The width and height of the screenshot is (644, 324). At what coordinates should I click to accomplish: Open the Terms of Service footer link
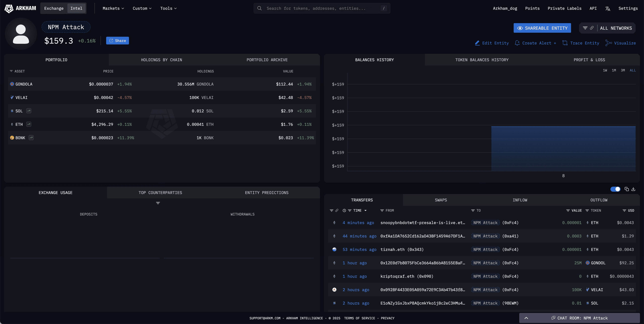click(360, 318)
